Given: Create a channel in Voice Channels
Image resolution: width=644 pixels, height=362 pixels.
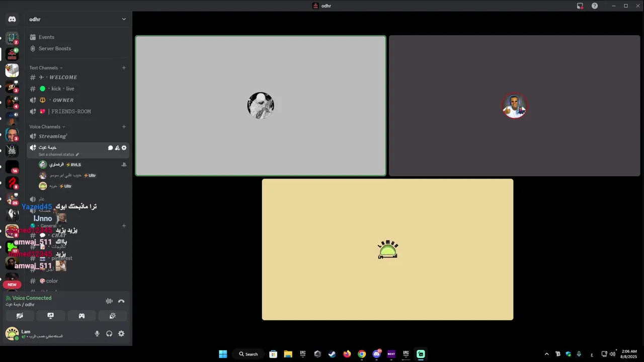Looking at the screenshot, I should coord(124,127).
